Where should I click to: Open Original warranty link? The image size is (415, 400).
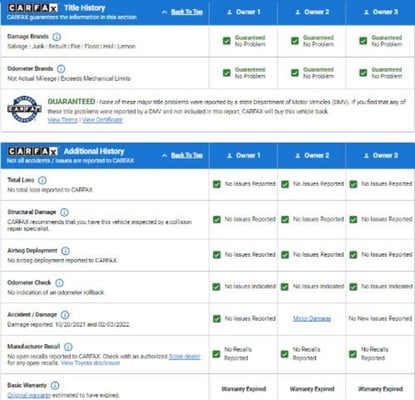[29, 395]
